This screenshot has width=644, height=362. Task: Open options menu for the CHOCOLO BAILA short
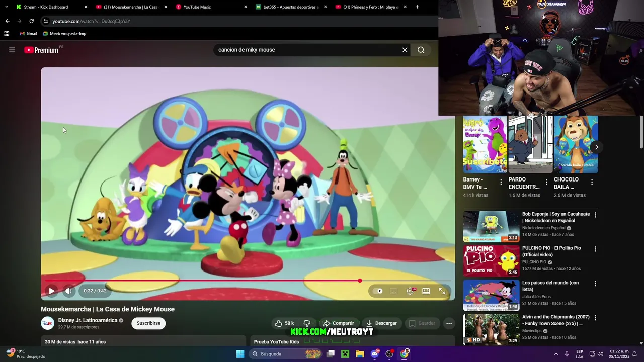coord(592,182)
